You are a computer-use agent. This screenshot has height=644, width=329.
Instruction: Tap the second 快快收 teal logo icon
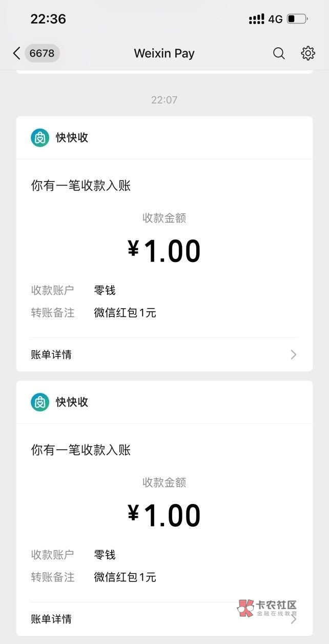(40, 402)
